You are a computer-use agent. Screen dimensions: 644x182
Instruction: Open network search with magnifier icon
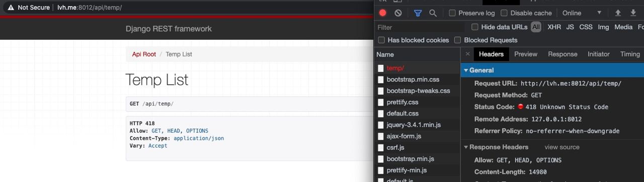(433, 13)
